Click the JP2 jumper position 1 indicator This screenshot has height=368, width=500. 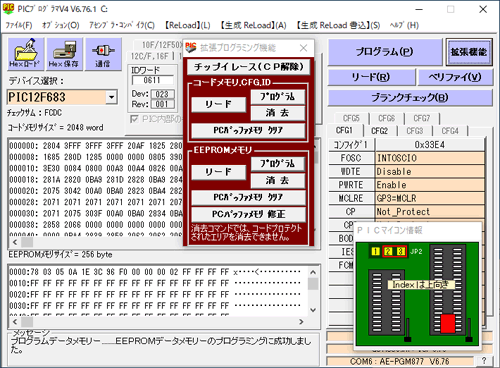[375, 251]
